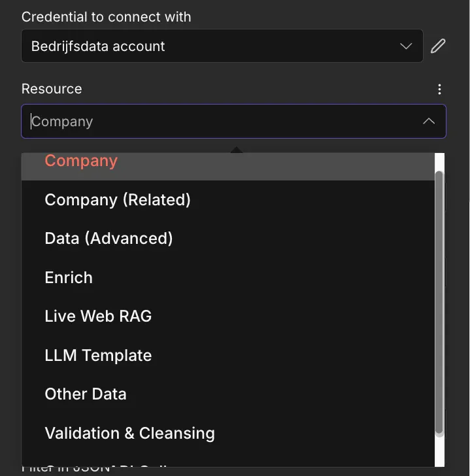Click the small pointer arrow above the list
Viewport: 470px width, 476px height.
236,150
